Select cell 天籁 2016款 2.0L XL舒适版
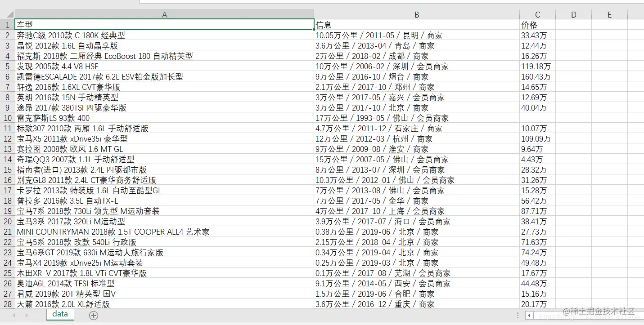644x325 pixels. tap(165, 304)
